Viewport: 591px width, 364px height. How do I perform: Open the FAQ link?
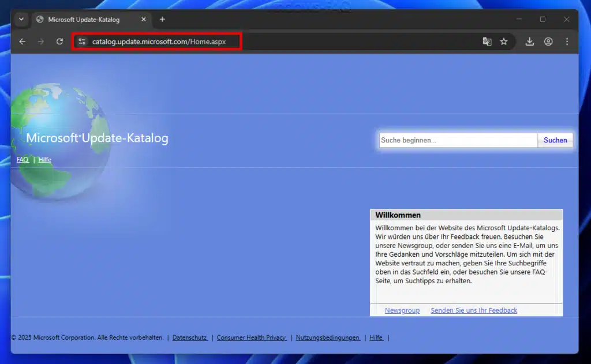tap(23, 160)
